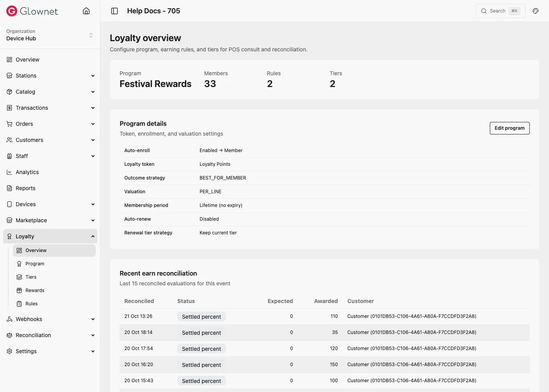Expand the Orders chevron
This screenshot has width=549, height=392.
pyautogui.click(x=93, y=124)
